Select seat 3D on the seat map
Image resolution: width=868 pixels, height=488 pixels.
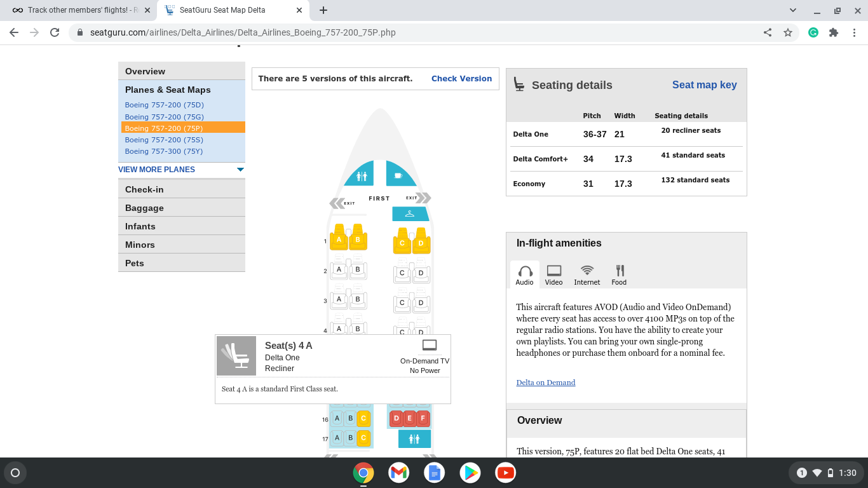click(421, 302)
